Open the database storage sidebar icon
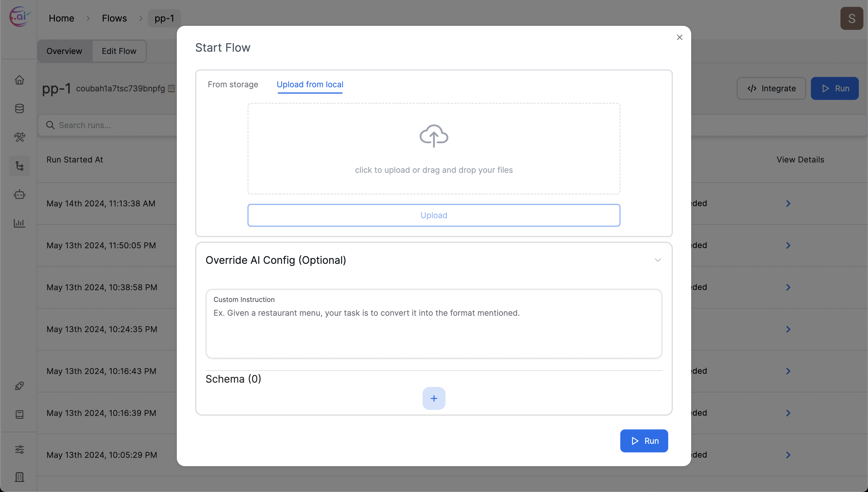The image size is (868, 492). click(19, 109)
